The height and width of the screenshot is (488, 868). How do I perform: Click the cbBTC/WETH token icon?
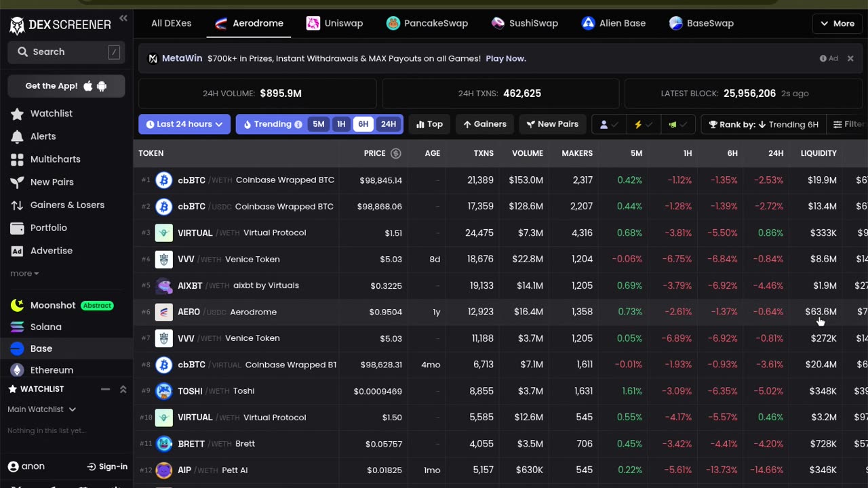click(x=163, y=180)
